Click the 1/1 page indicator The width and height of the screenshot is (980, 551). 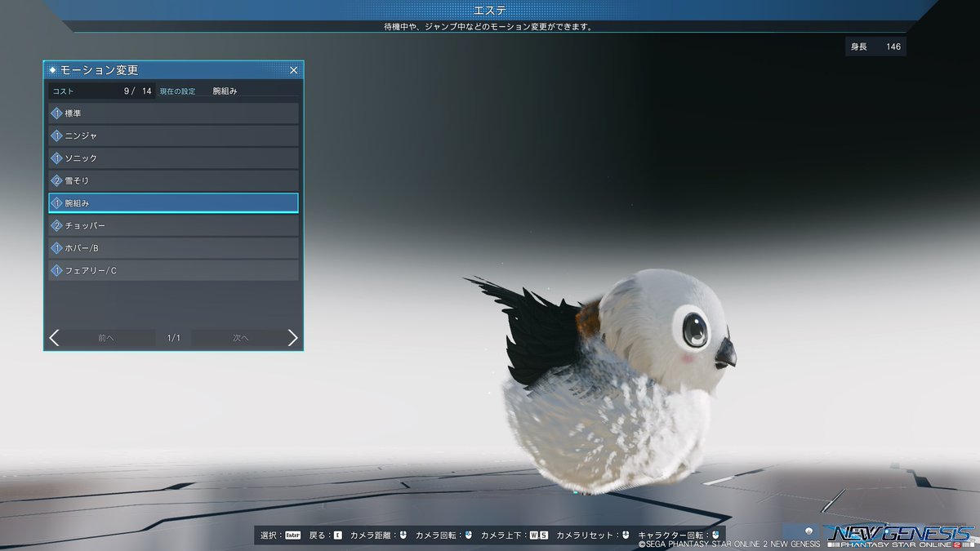pyautogui.click(x=173, y=338)
